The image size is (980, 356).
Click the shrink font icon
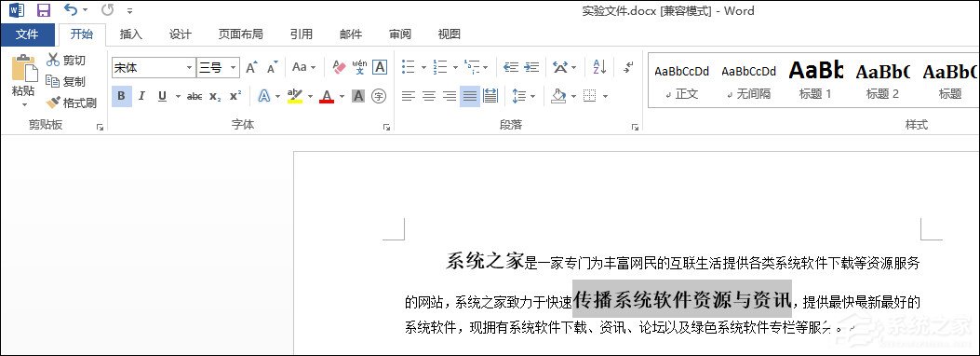coord(273,68)
